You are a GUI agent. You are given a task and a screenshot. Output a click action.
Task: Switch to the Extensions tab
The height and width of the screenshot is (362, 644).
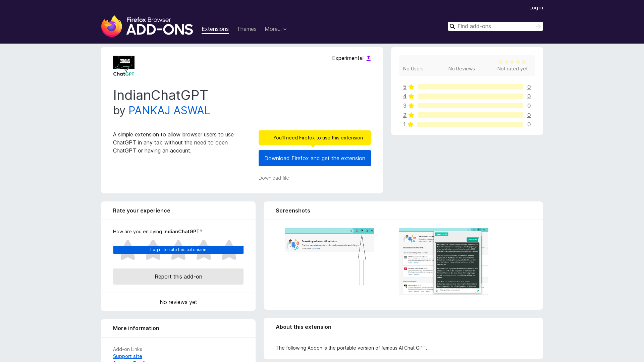(215, 29)
